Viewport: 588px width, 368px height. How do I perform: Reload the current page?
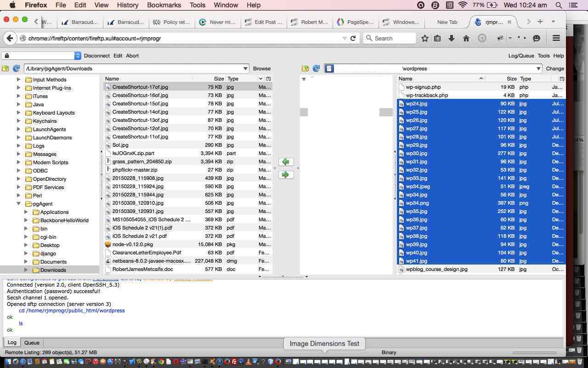point(353,38)
